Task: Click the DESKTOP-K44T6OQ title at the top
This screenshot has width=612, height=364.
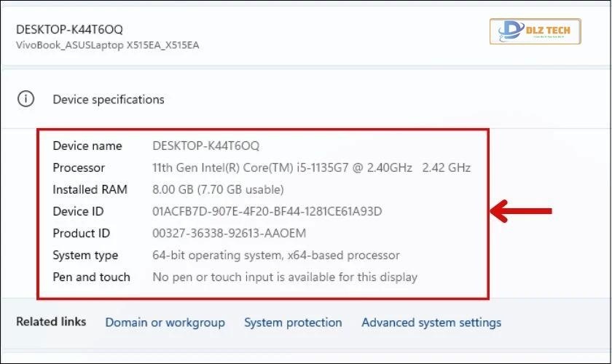Action: (x=69, y=29)
